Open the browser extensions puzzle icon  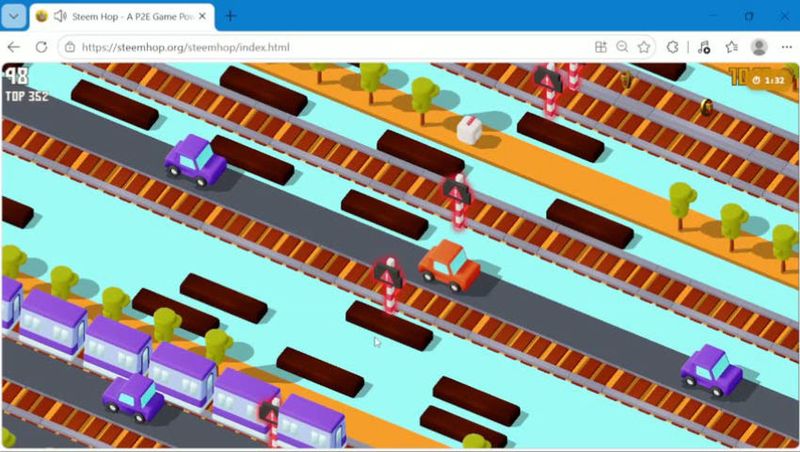[672, 47]
